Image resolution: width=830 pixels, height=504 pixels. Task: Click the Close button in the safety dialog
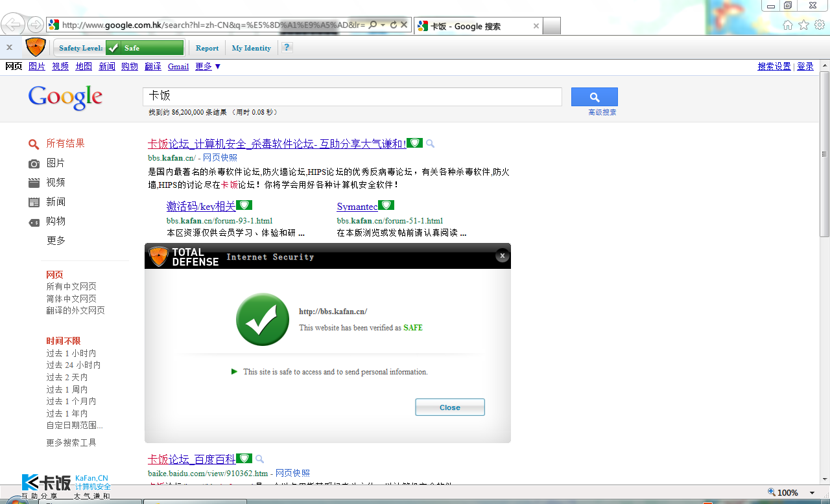pos(450,407)
